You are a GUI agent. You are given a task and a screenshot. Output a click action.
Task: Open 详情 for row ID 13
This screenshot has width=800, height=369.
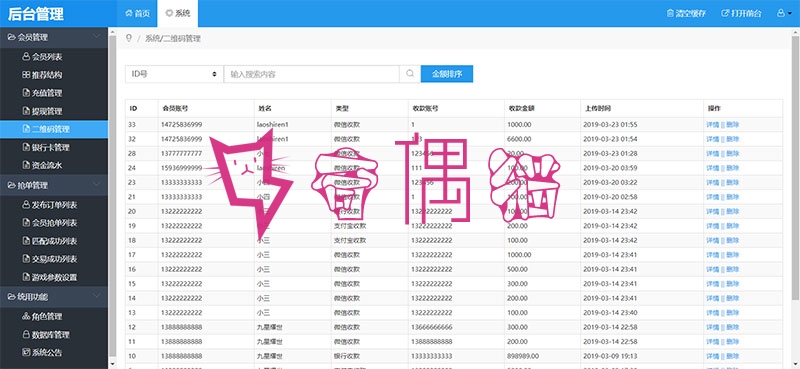tap(712, 312)
